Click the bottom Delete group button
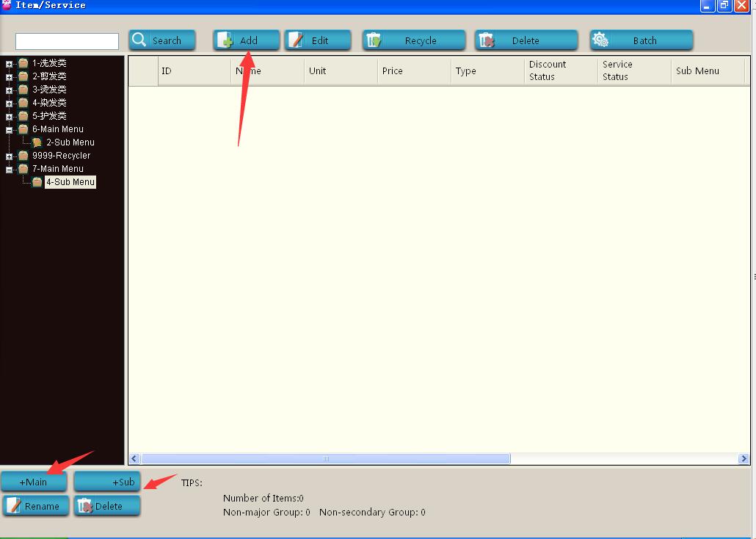Image resolution: width=756 pixels, height=539 pixels. pos(107,506)
